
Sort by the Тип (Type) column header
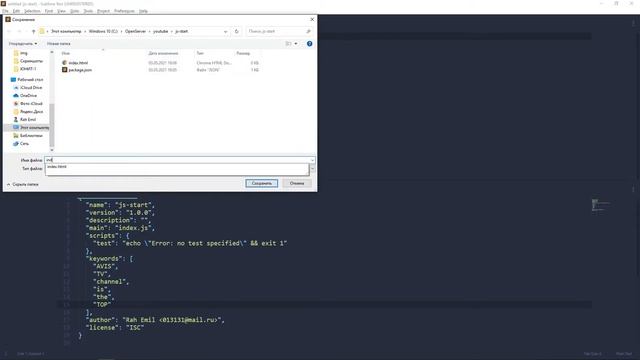pyautogui.click(x=200, y=53)
